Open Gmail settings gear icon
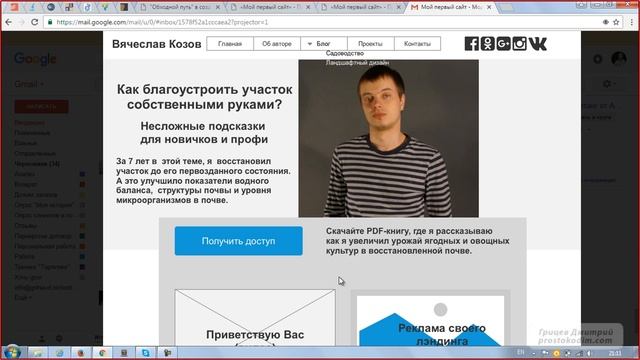Image resolution: width=640 pixels, height=360 pixels. [x=607, y=84]
